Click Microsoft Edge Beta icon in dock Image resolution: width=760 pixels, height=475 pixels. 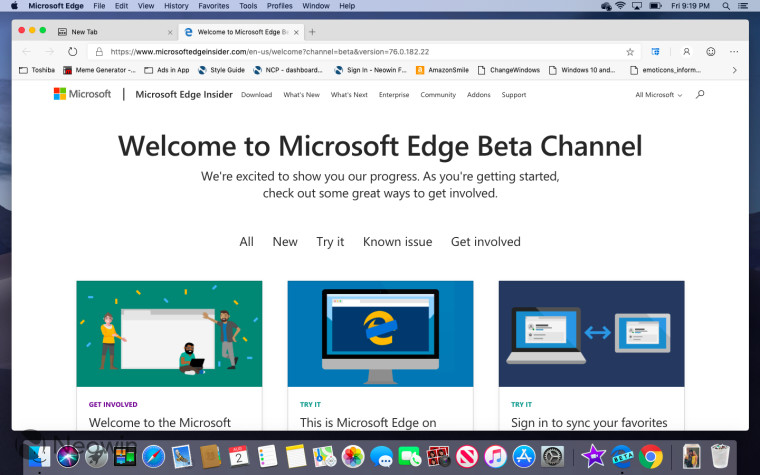[x=622, y=456]
